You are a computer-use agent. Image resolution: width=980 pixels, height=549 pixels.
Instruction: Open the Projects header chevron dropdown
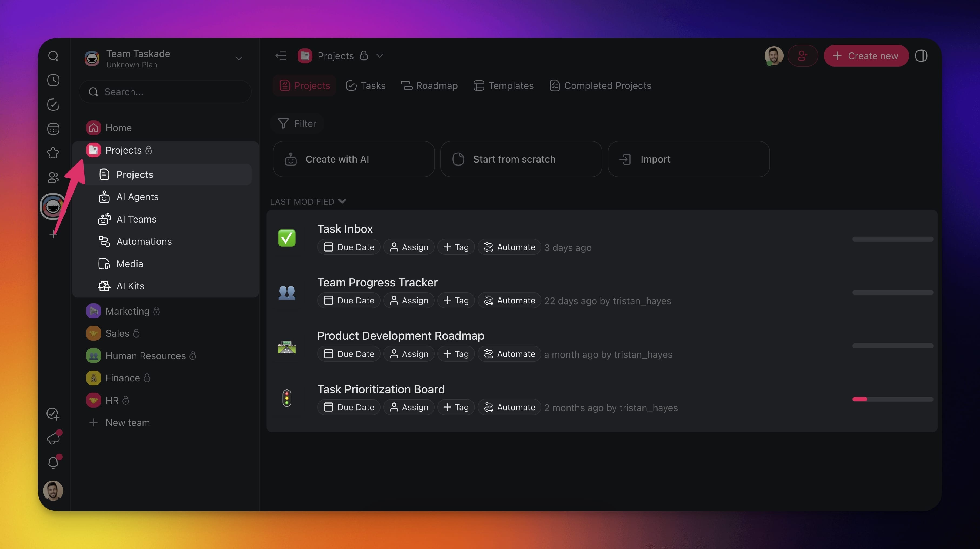[x=379, y=56]
